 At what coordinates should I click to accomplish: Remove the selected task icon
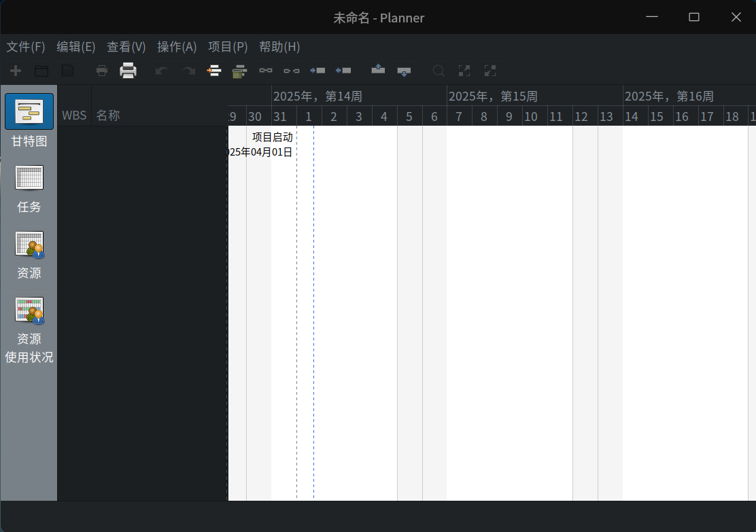(x=239, y=71)
